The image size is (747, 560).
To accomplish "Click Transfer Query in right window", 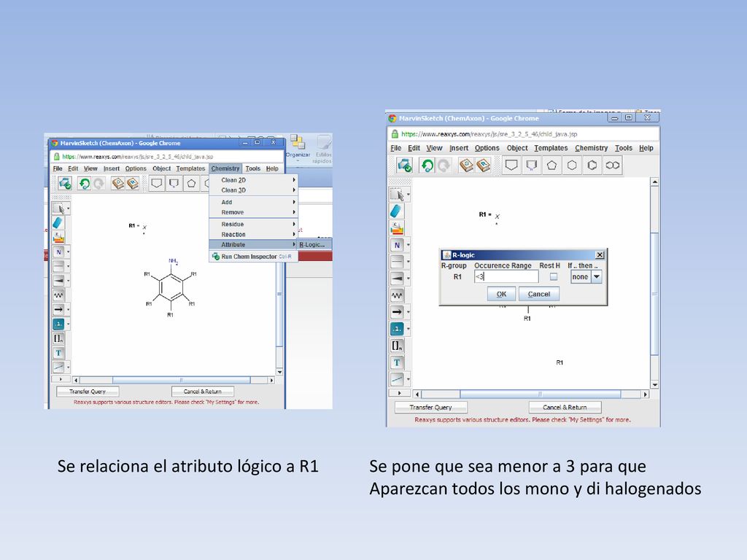I will [x=430, y=407].
